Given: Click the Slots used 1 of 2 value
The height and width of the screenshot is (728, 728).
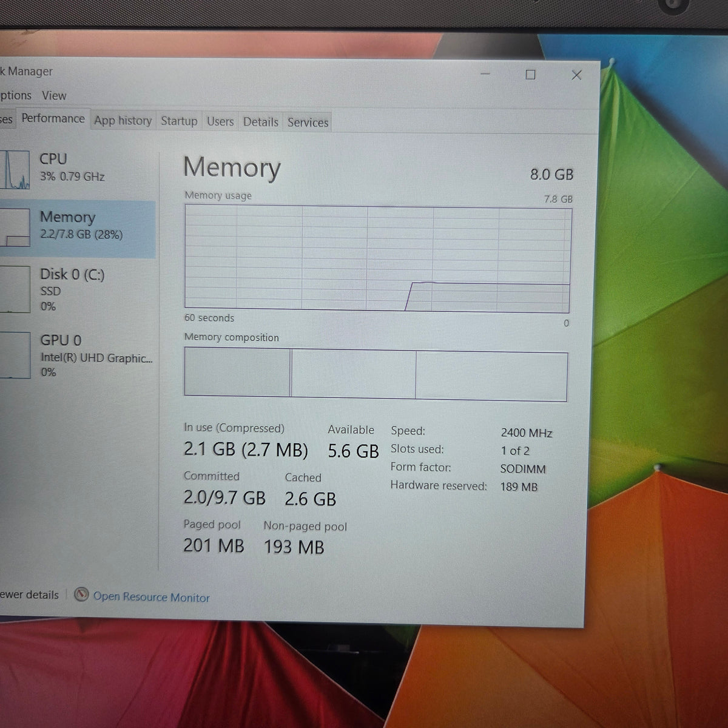Looking at the screenshot, I should pos(515,451).
